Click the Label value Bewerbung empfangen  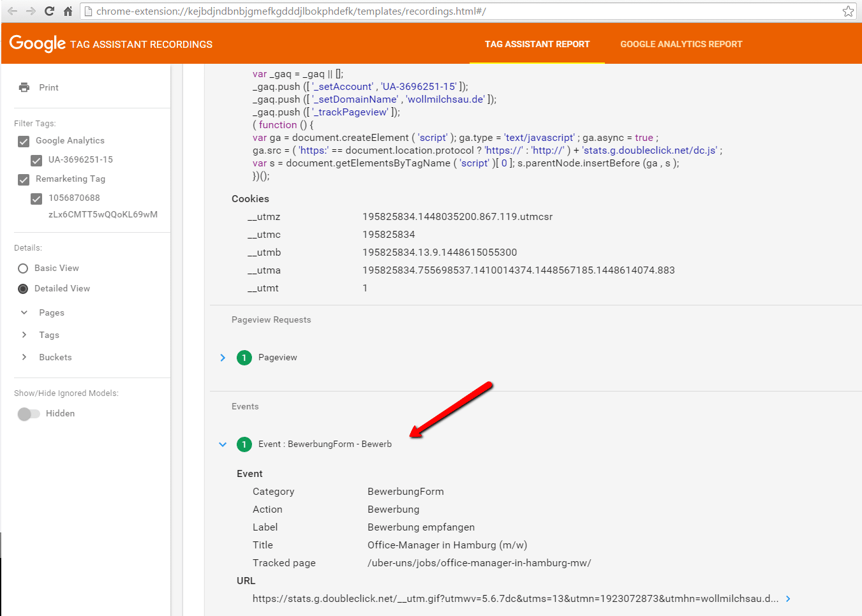(x=421, y=527)
